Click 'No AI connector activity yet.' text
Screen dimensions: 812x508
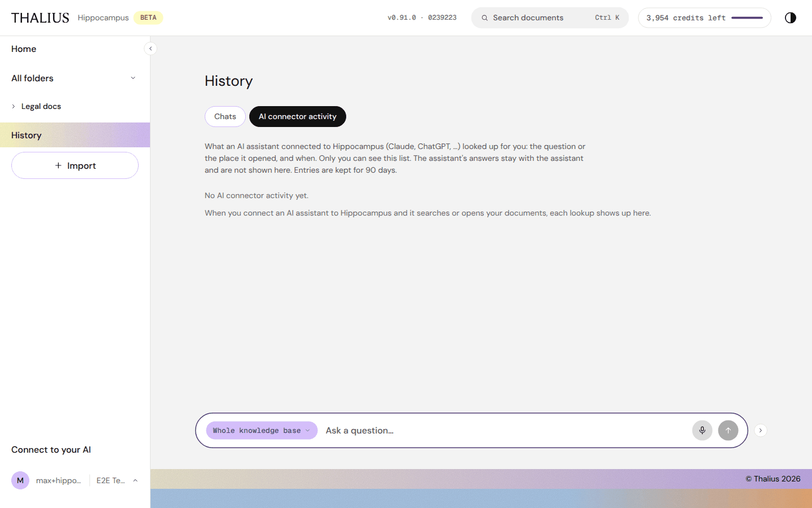tap(257, 195)
